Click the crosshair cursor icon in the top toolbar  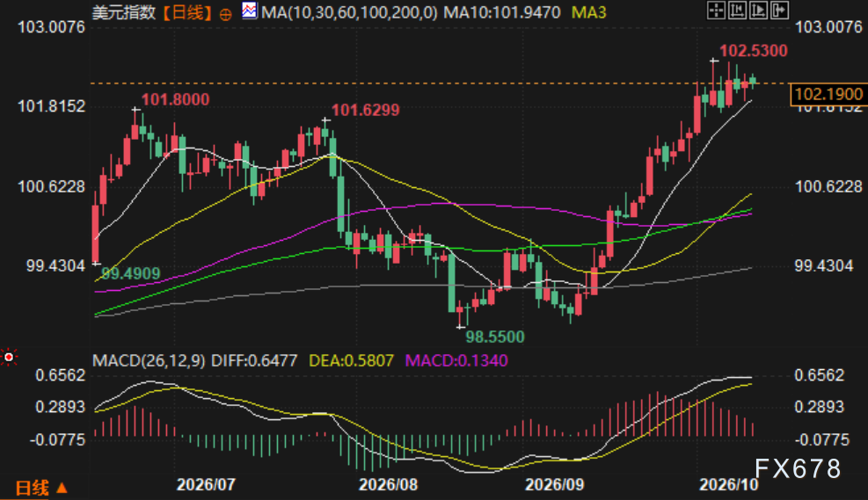click(717, 10)
